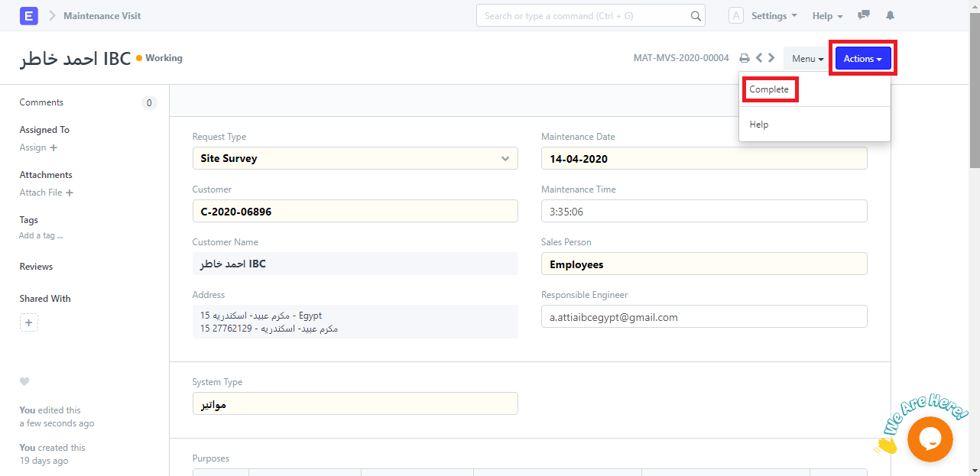Image resolution: width=980 pixels, height=476 pixels.
Task: Click the Customer Name field
Action: click(355, 264)
